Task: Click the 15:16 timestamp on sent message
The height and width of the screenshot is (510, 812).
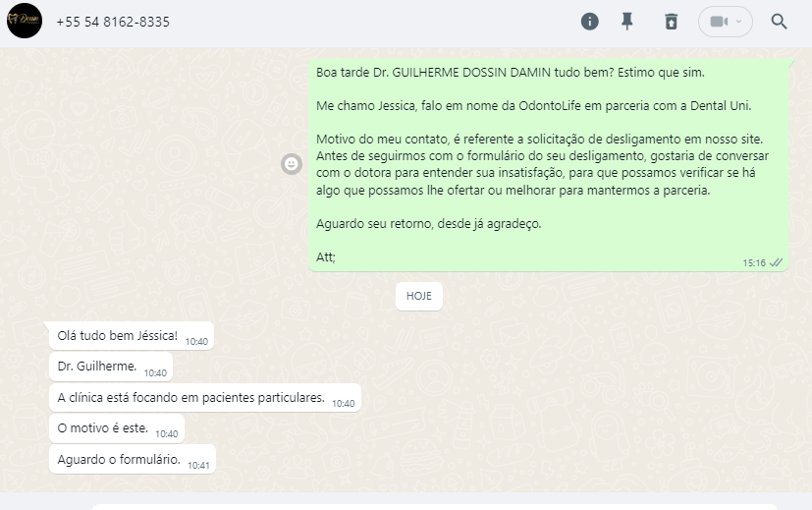Action: 754,263
